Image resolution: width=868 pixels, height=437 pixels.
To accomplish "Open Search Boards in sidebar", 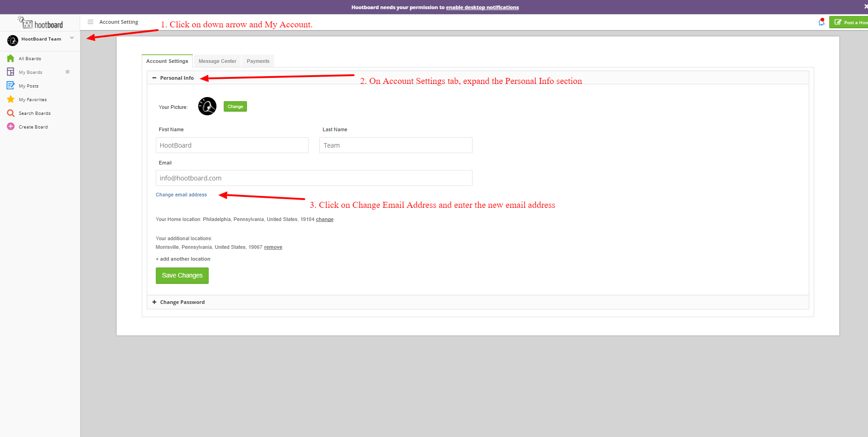I will (35, 113).
